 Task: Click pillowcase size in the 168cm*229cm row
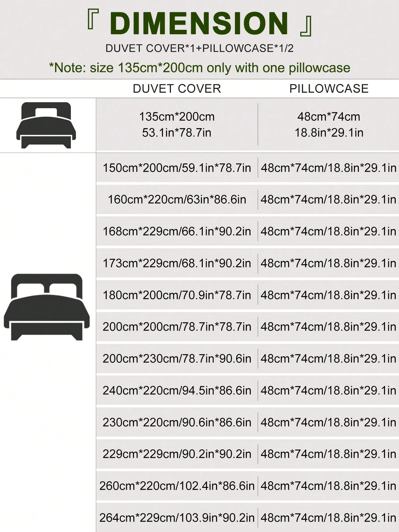click(x=329, y=231)
